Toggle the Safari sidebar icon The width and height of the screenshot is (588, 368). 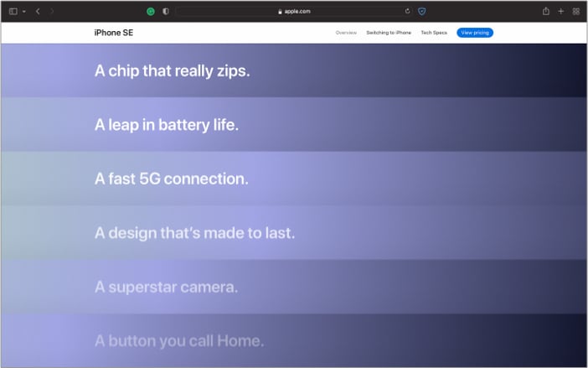13,11
